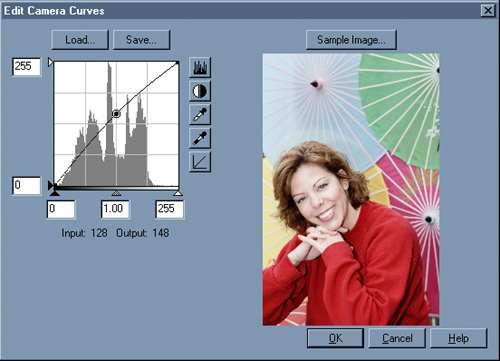Click the black input slider triangle

[x=55, y=193]
